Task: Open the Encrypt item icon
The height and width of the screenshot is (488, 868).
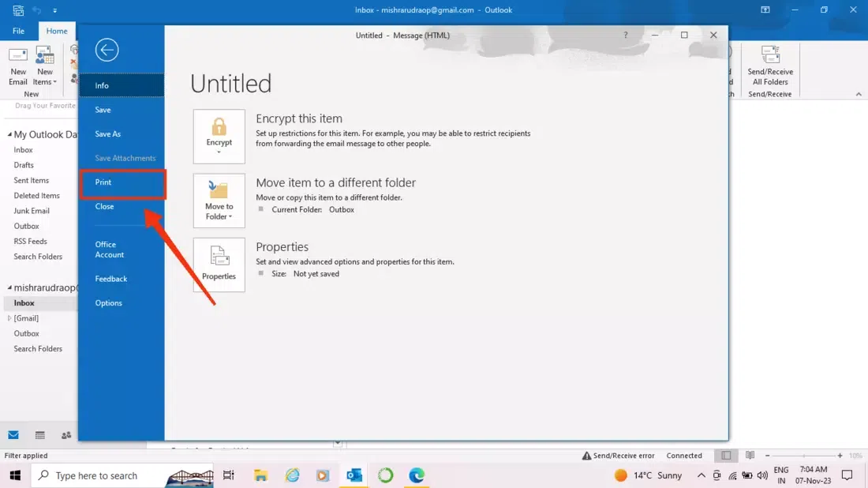Action: 219,136
